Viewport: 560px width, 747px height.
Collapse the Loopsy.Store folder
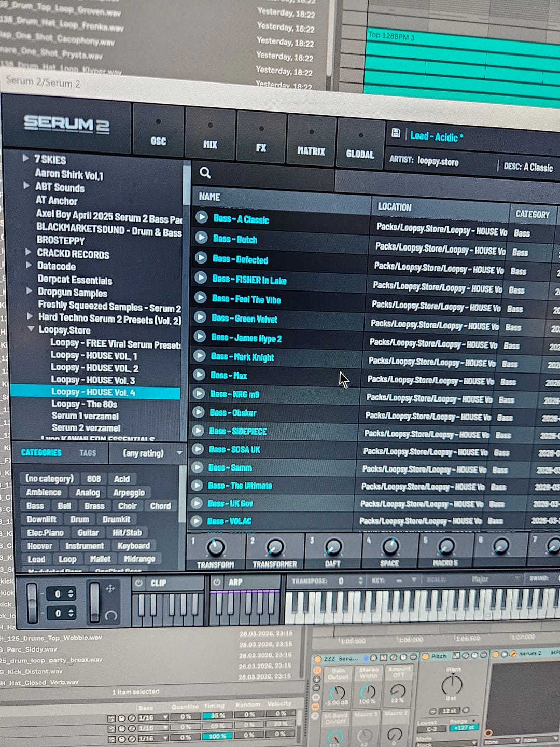pos(31,329)
